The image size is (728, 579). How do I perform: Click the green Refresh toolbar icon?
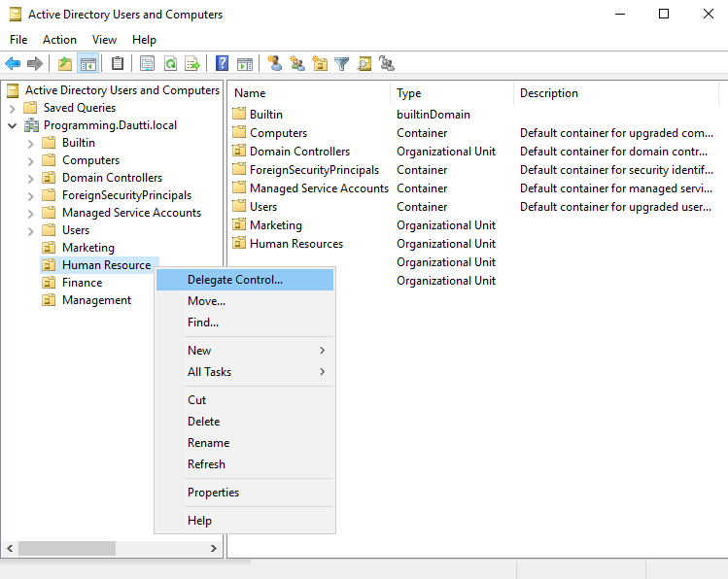click(170, 63)
